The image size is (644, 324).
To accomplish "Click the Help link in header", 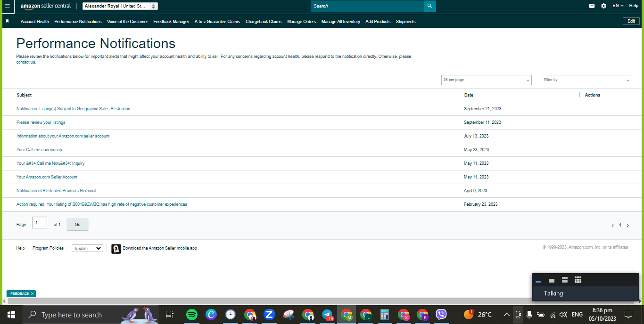I will 634,6.
